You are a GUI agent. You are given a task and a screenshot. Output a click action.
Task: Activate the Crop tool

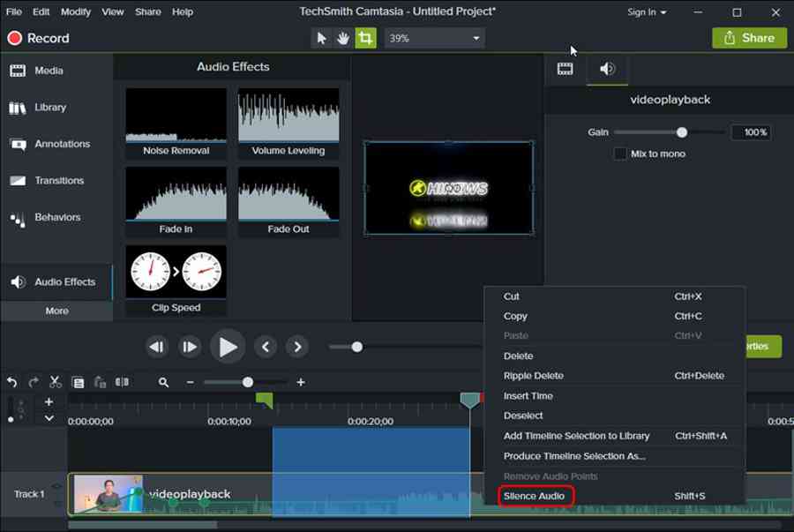(x=365, y=38)
